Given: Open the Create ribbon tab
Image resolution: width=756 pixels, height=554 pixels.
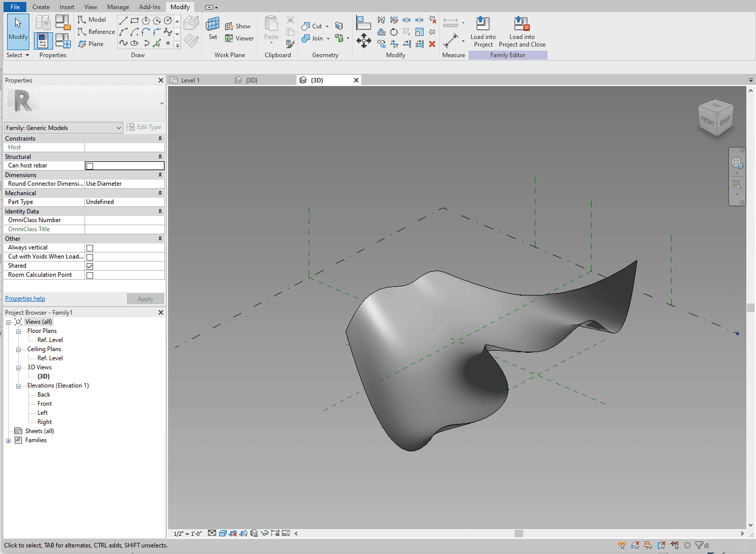Looking at the screenshot, I should tap(41, 7).
